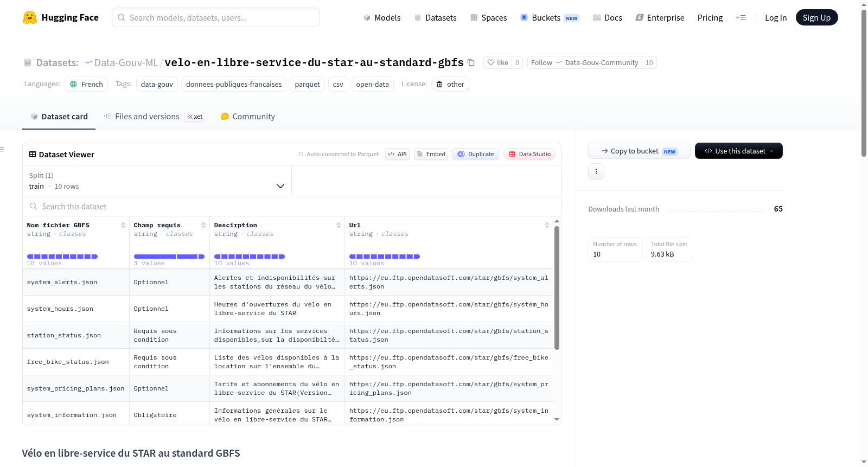Switch to Files and versions tab
Image resolution: width=868 pixels, height=467 pixels.
pyautogui.click(x=154, y=117)
